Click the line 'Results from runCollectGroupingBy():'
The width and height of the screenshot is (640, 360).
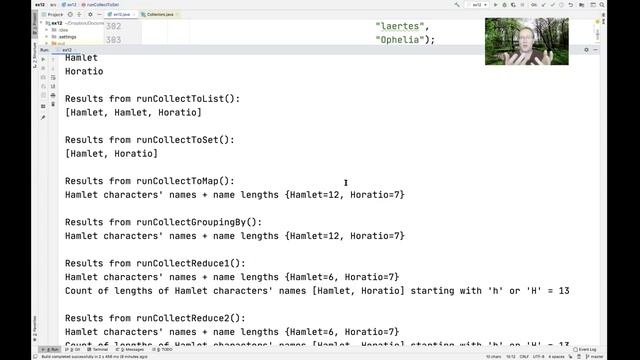pyautogui.click(x=163, y=222)
